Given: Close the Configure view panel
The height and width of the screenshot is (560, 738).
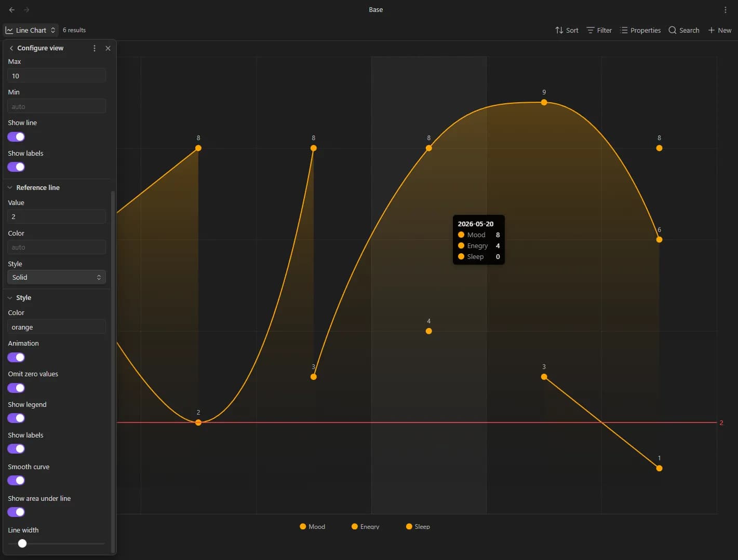Looking at the screenshot, I should pyautogui.click(x=108, y=48).
